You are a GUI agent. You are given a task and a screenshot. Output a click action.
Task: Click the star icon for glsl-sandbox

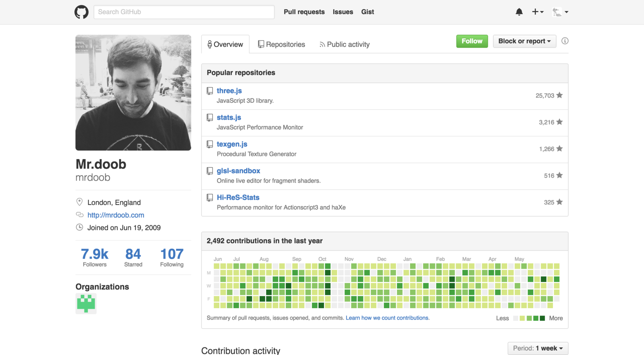(x=559, y=175)
